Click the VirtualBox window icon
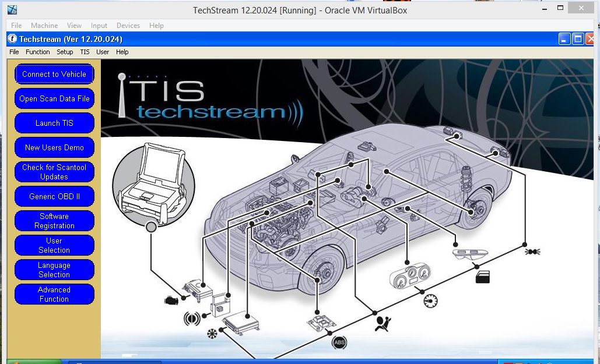Image resolution: width=600 pixels, height=364 pixels. pyautogui.click(x=12, y=9)
